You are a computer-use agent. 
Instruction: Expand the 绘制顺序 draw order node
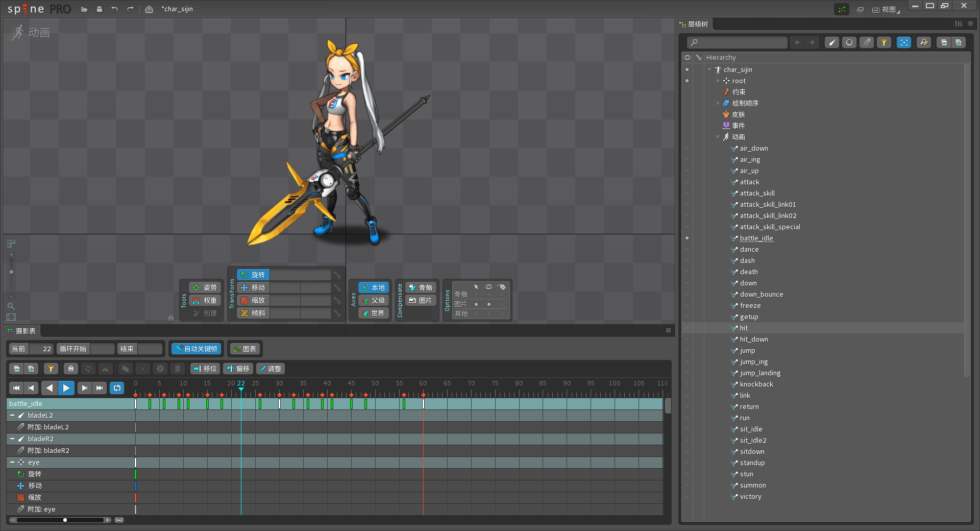pyautogui.click(x=718, y=103)
